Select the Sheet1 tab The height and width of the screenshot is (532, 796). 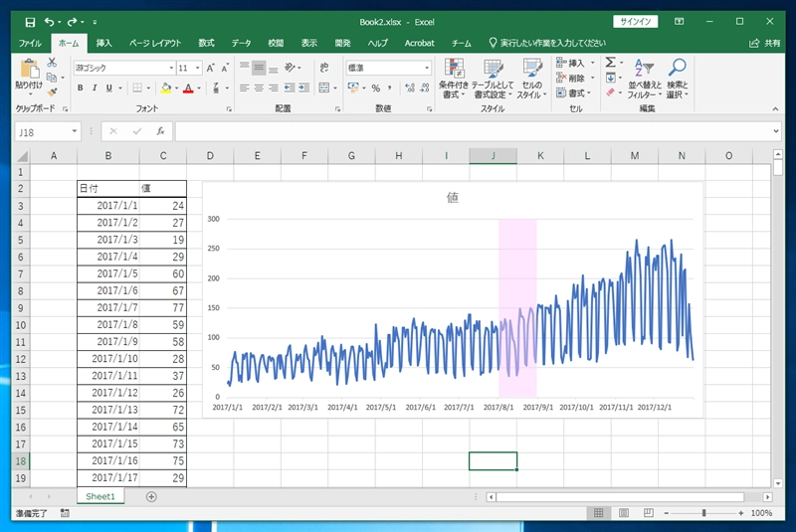click(x=100, y=496)
